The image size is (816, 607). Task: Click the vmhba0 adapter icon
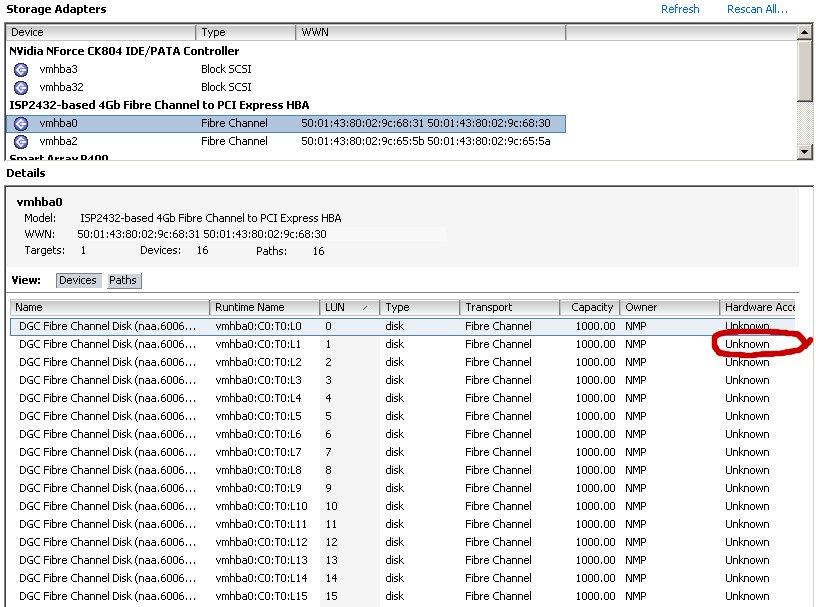[x=21, y=123]
